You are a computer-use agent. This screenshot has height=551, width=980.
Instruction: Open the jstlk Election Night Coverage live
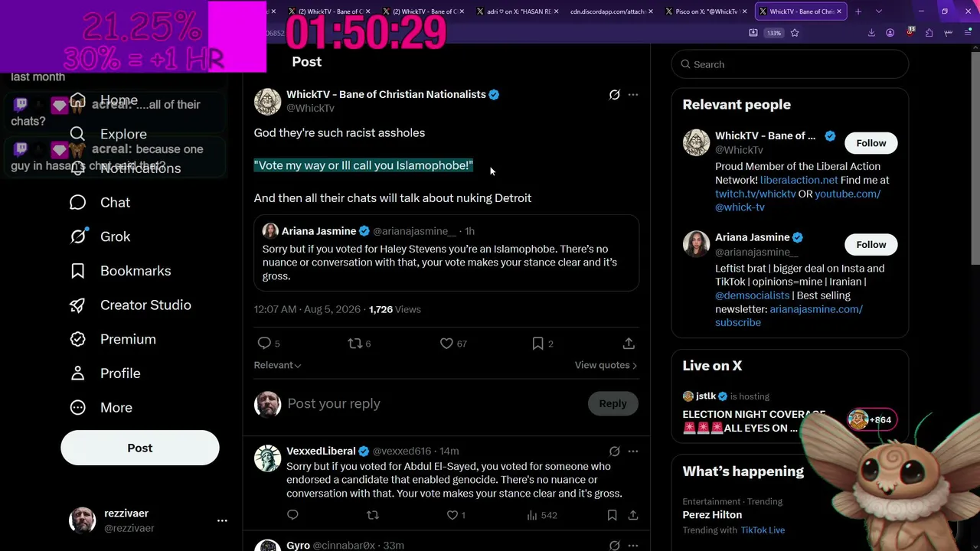[790, 412]
